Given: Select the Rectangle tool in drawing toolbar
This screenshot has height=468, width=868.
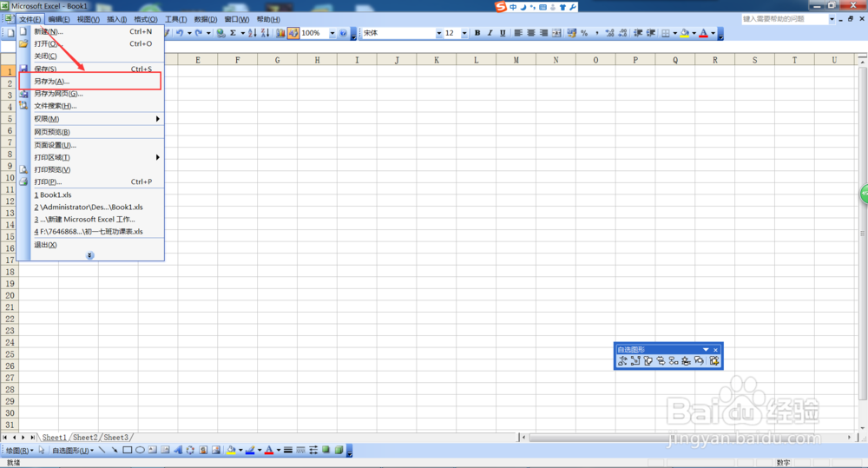Looking at the screenshot, I should (x=128, y=451).
